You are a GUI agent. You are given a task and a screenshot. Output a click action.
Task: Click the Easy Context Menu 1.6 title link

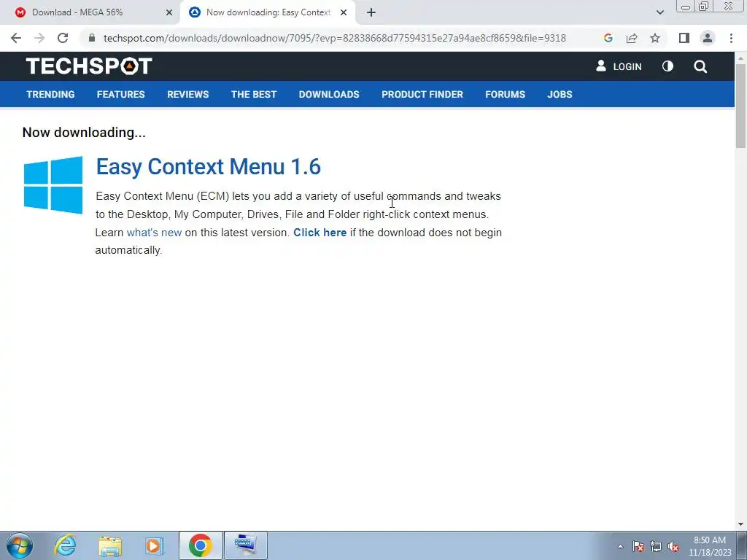[208, 167]
